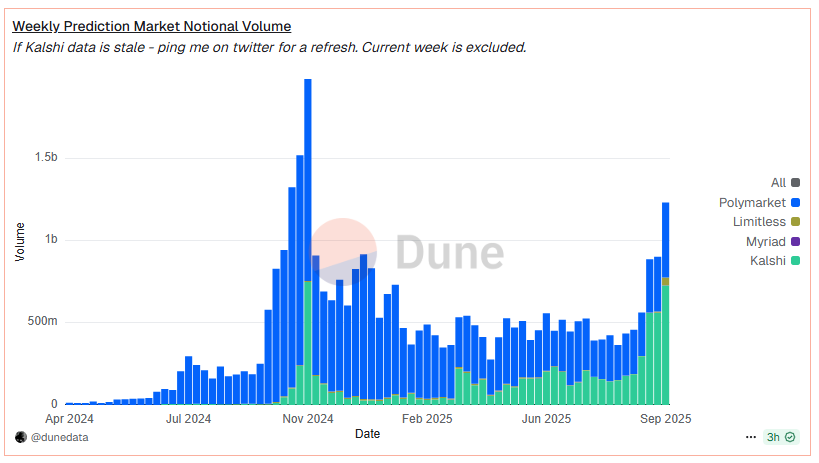Click the olive Limitless segment in last bar

pyautogui.click(x=665, y=282)
